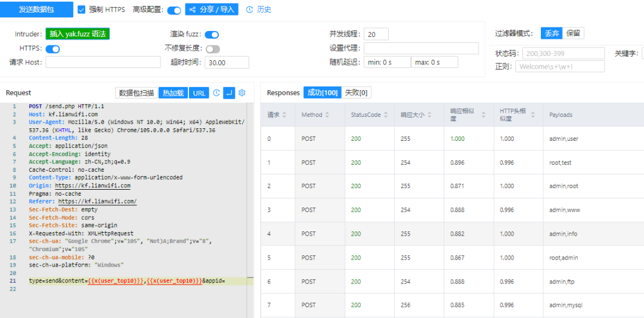
Task: Toggle the 强制 HTTPS checkbox
Action: [81, 10]
